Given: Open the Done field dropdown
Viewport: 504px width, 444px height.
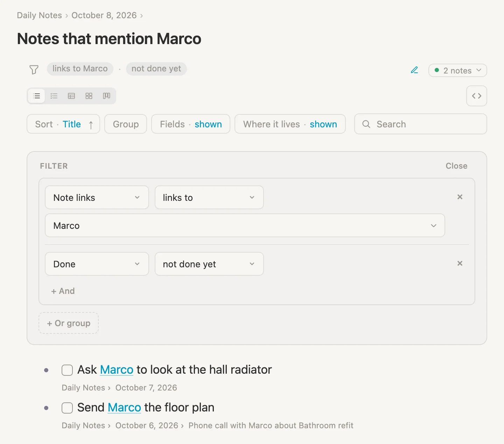Looking at the screenshot, I should [x=97, y=264].
